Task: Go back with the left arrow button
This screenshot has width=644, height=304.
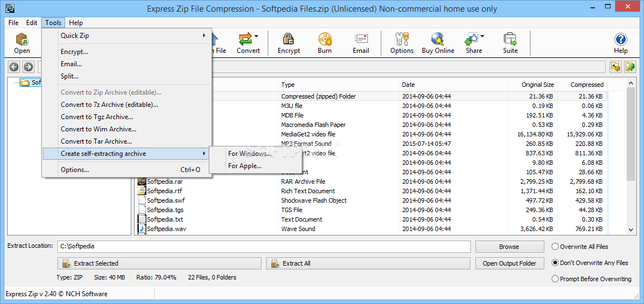Action: [x=14, y=67]
